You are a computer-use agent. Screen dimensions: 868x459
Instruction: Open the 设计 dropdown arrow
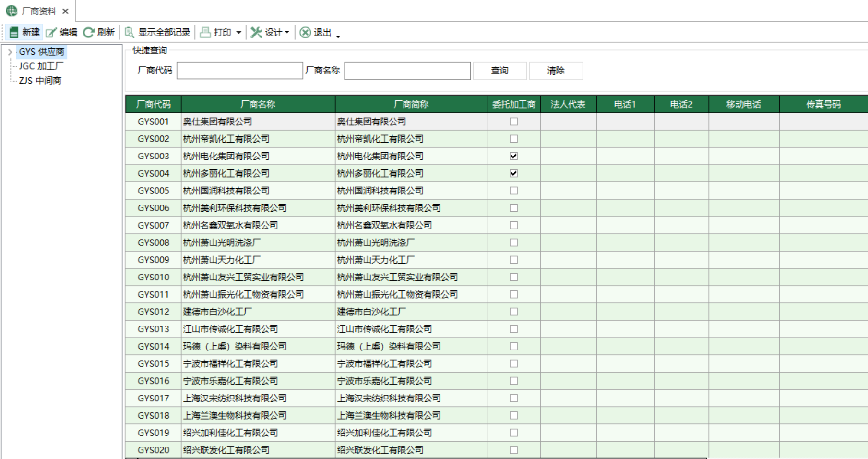pos(287,32)
